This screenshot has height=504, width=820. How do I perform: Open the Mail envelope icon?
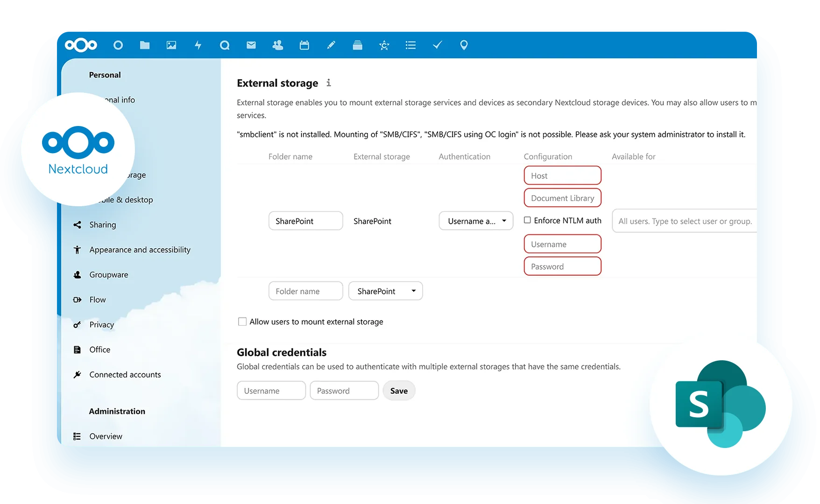click(x=251, y=45)
